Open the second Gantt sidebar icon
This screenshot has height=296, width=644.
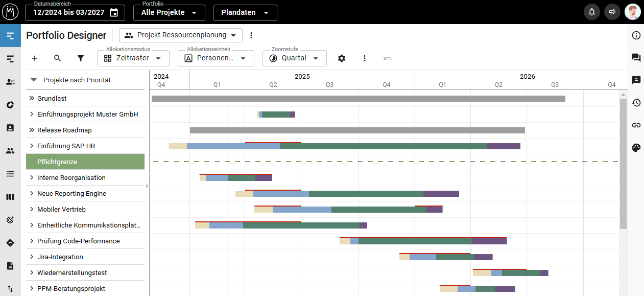coord(10,59)
